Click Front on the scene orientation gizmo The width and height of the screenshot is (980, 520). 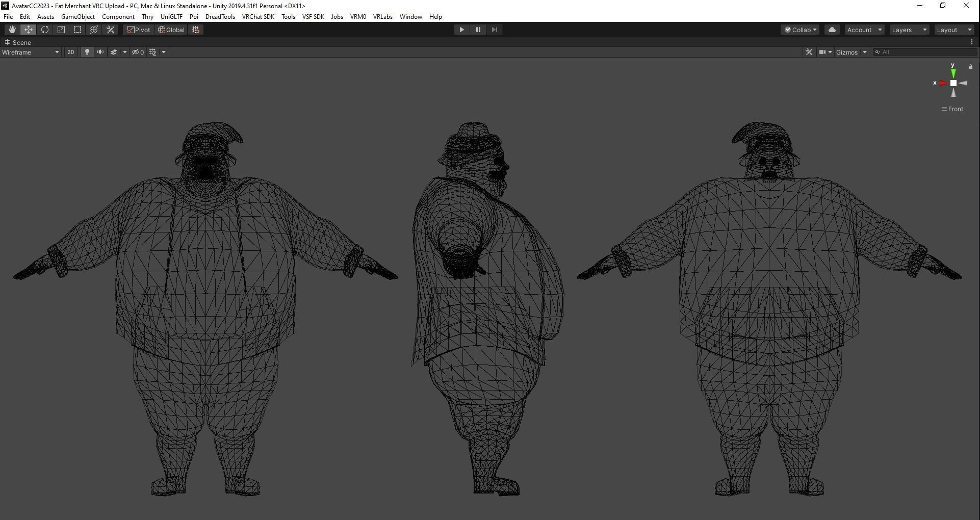coord(956,109)
